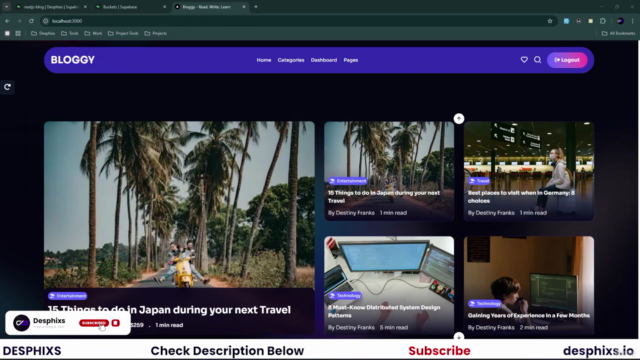This screenshot has width=640, height=360.
Task: Click the leftmost bookmarks bar square icon
Action: pyautogui.click(x=7, y=33)
